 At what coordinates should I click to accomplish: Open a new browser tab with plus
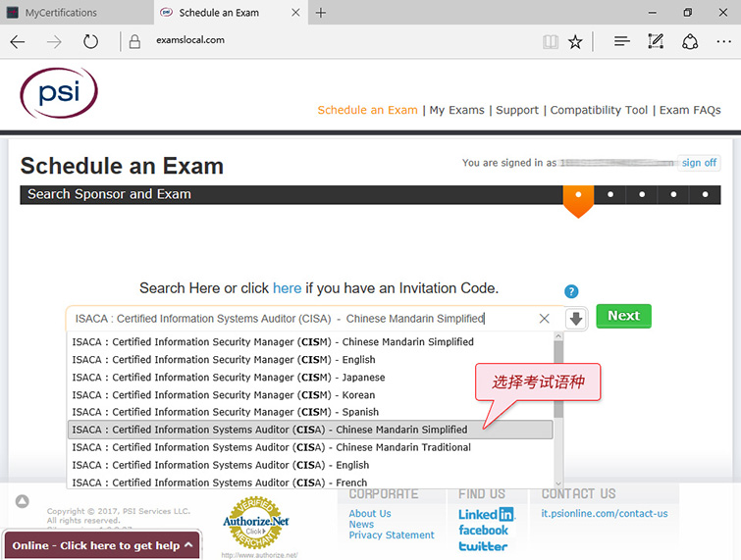pyautogui.click(x=321, y=13)
